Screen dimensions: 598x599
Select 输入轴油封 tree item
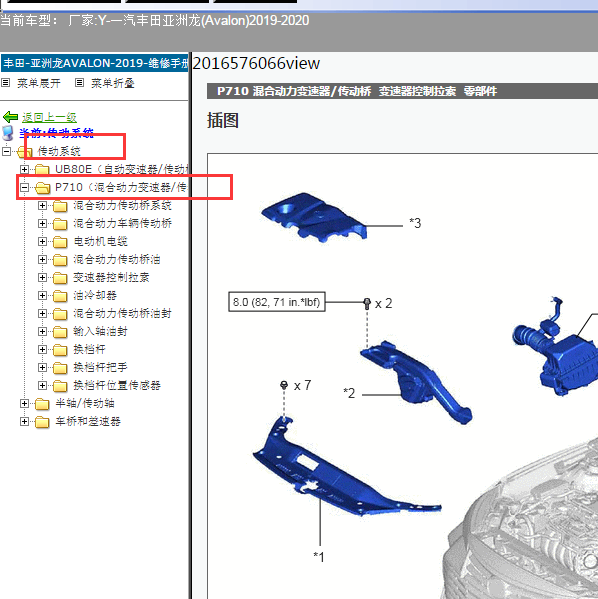click(x=100, y=332)
